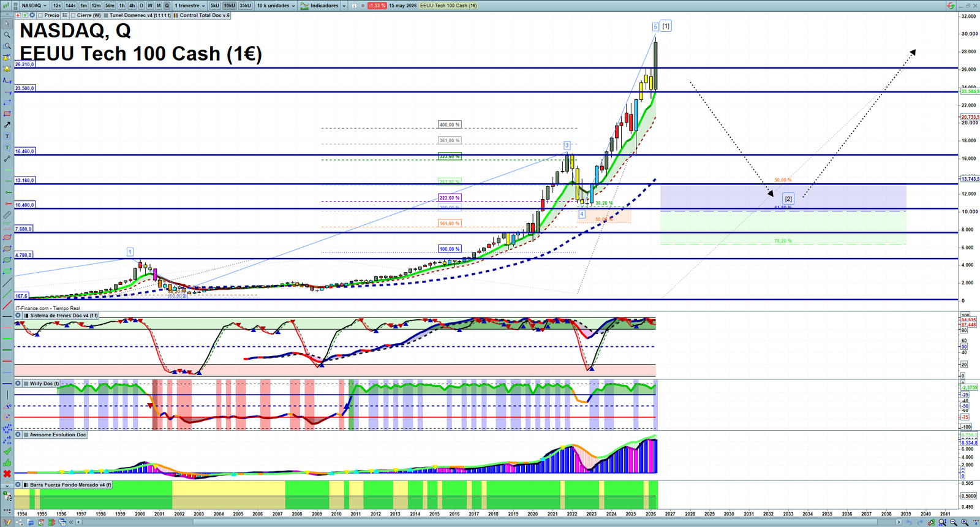
Task: Click the red X delete objects icon
Action: (7, 474)
